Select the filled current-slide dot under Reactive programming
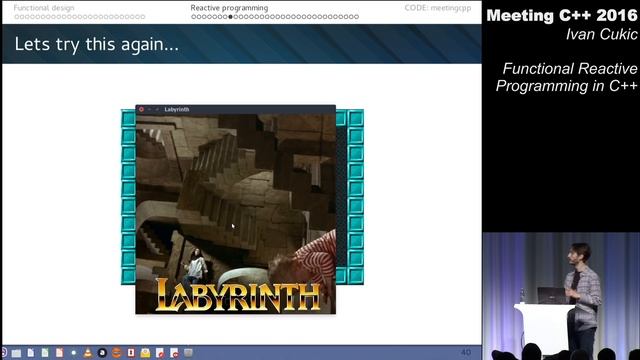 pos(231,17)
